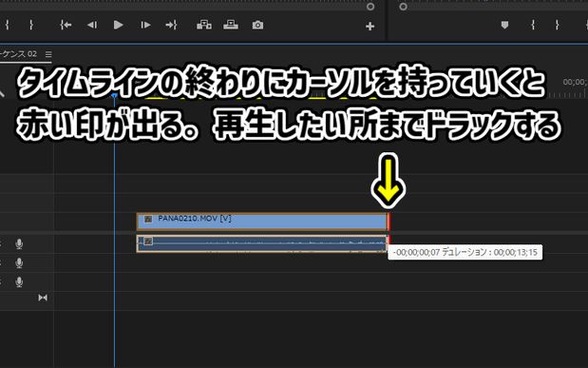Click the fx badge on PANA0210.MOV video clip
This screenshot has width=588, height=368.
point(148,219)
